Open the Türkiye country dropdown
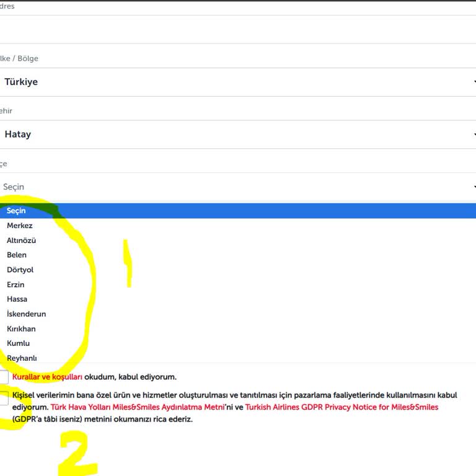This screenshot has width=476, height=476. [x=238, y=82]
